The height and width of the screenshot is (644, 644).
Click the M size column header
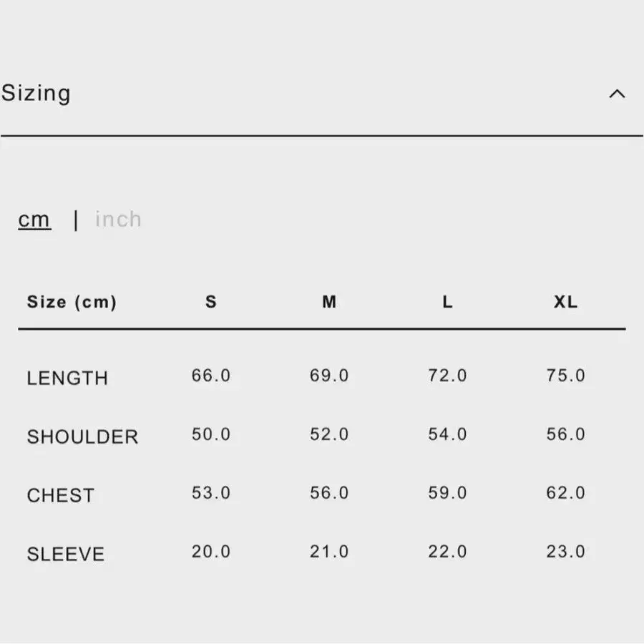329,302
